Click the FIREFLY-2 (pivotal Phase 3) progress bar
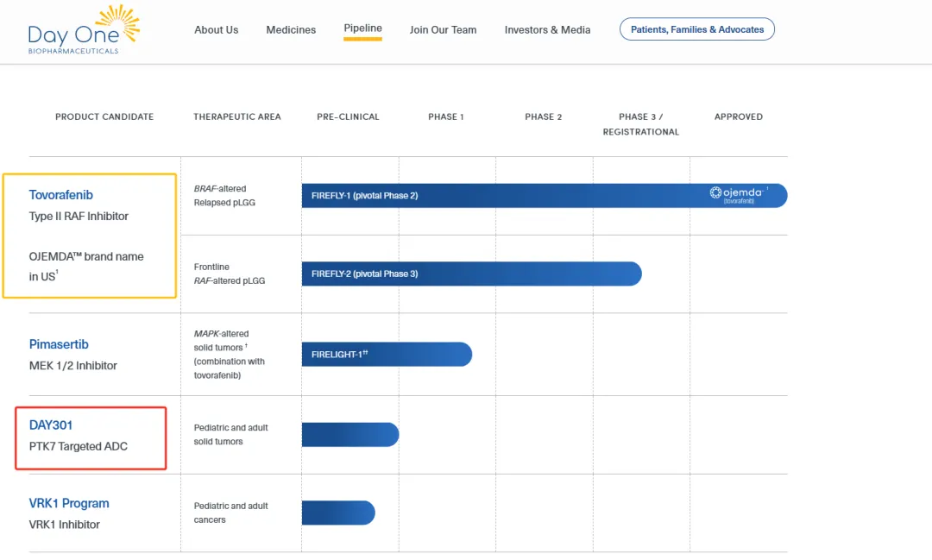Viewport: 932px width, 560px height. (470, 274)
